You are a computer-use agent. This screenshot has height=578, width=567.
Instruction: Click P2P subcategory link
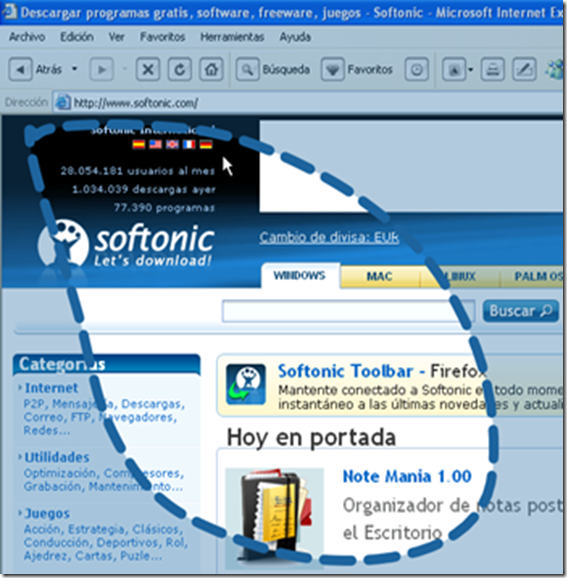pos(35,404)
